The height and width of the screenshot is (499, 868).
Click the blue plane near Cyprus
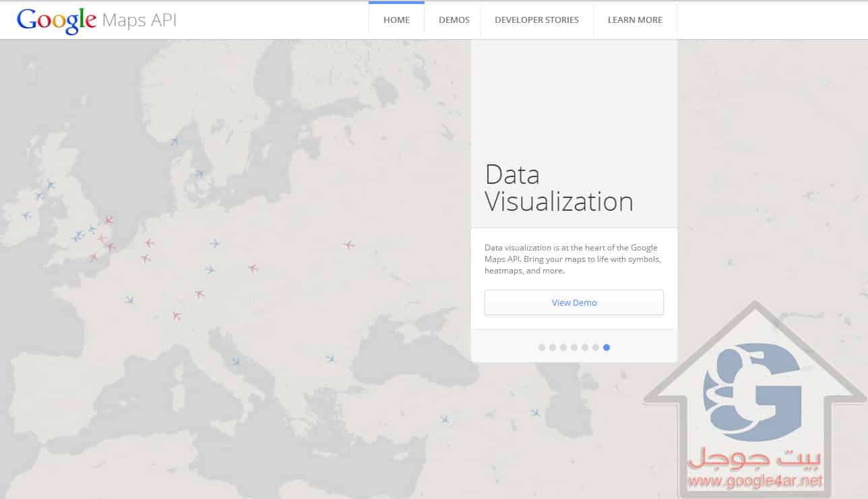(x=445, y=419)
